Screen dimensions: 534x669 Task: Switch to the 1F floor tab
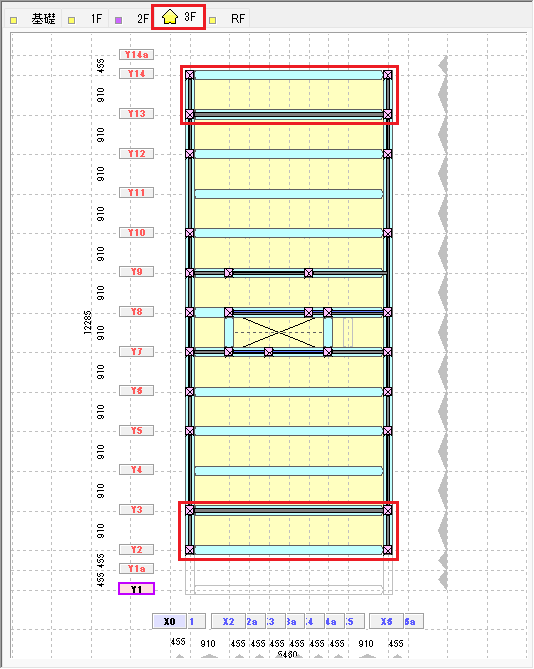[x=86, y=19]
